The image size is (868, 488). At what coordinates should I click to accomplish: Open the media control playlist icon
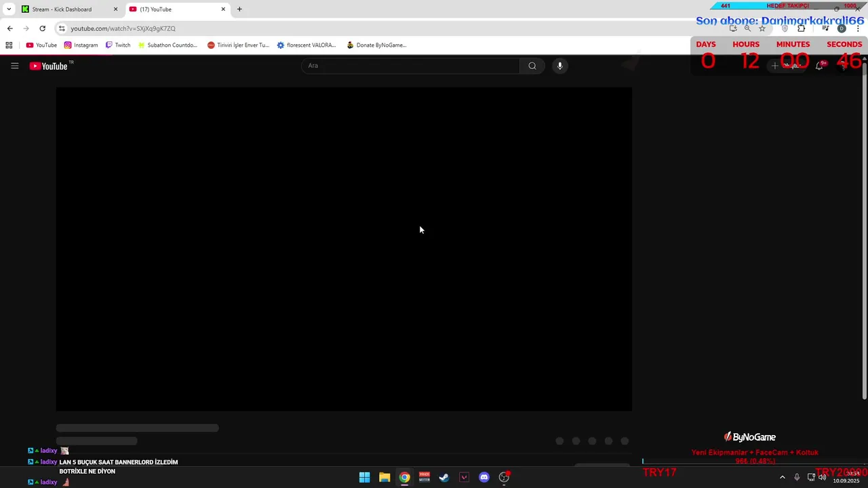825,28
